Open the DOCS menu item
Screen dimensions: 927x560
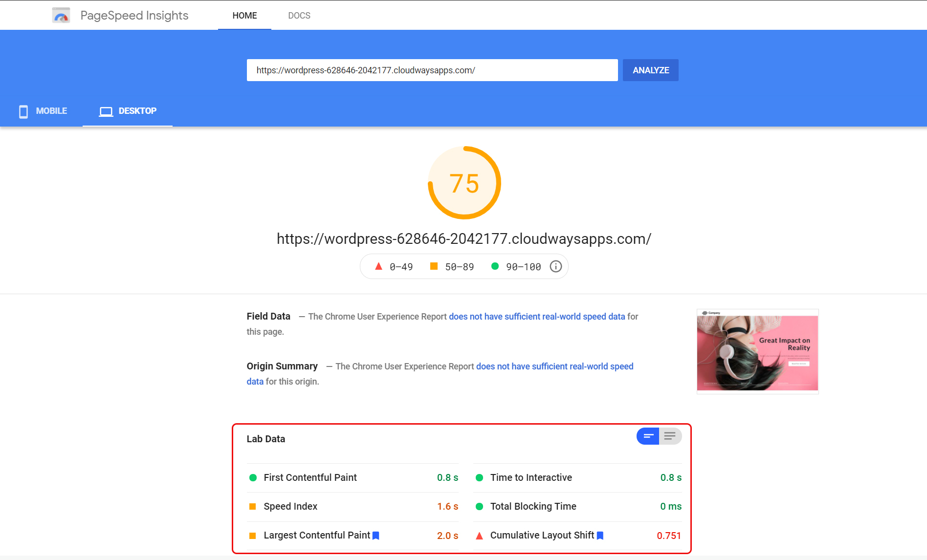tap(299, 15)
